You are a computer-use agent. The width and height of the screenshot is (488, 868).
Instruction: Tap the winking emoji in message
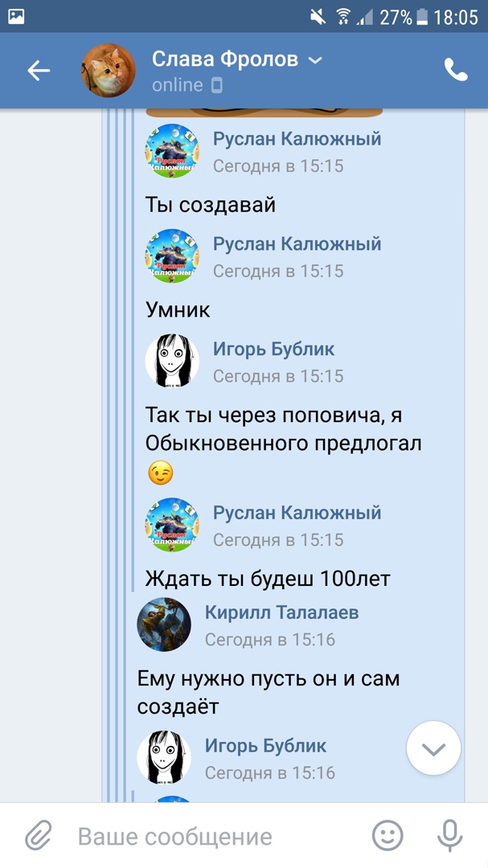click(x=161, y=473)
